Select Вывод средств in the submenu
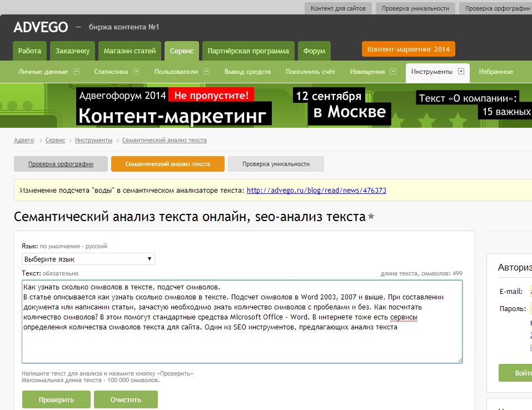The height and width of the screenshot is (410, 532). tap(247, 72)
